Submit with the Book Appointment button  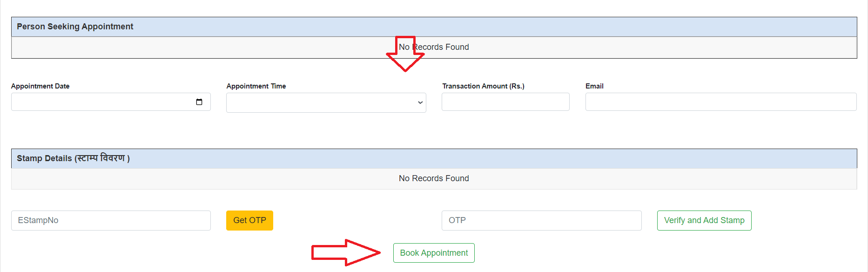pyautogui.click(x=434, y=253)
